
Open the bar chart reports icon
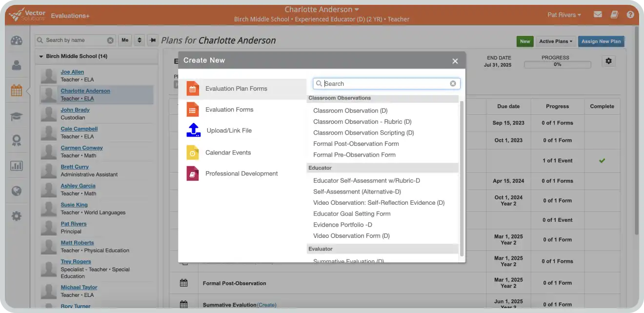coord(17,166)
